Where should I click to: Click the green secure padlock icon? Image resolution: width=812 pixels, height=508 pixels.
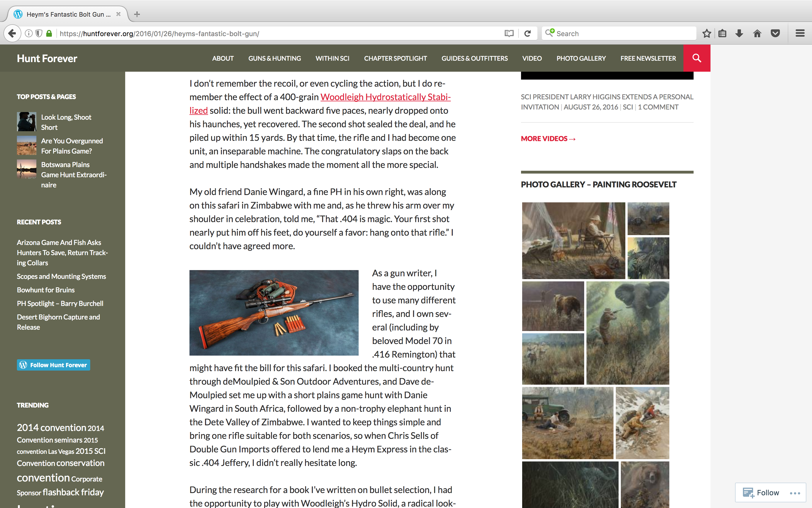click(49, 34)
